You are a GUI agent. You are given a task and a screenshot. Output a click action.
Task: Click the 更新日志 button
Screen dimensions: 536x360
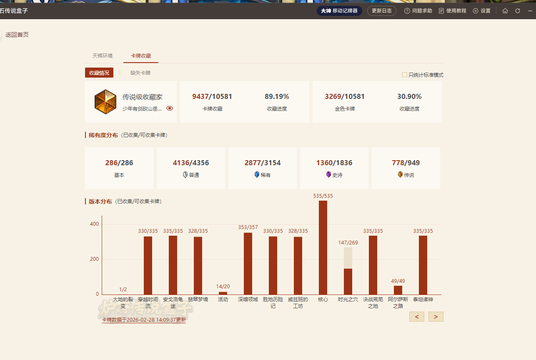[x=381, y=11]
